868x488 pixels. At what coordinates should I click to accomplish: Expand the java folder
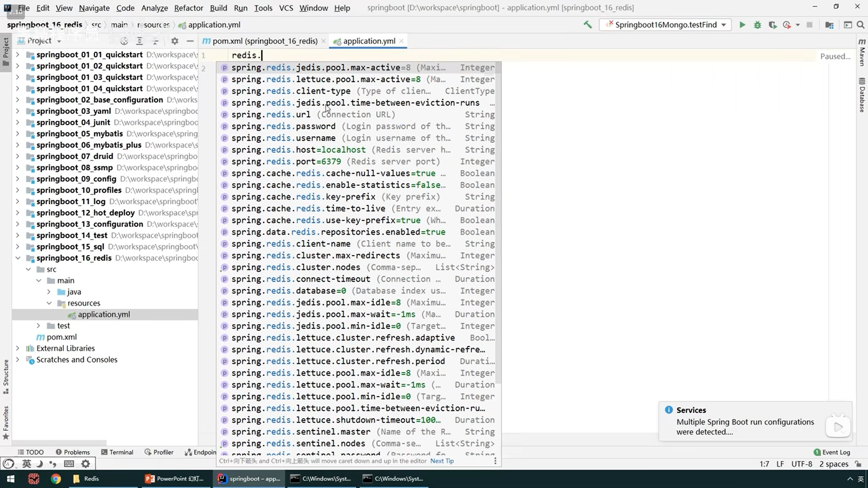49,292
